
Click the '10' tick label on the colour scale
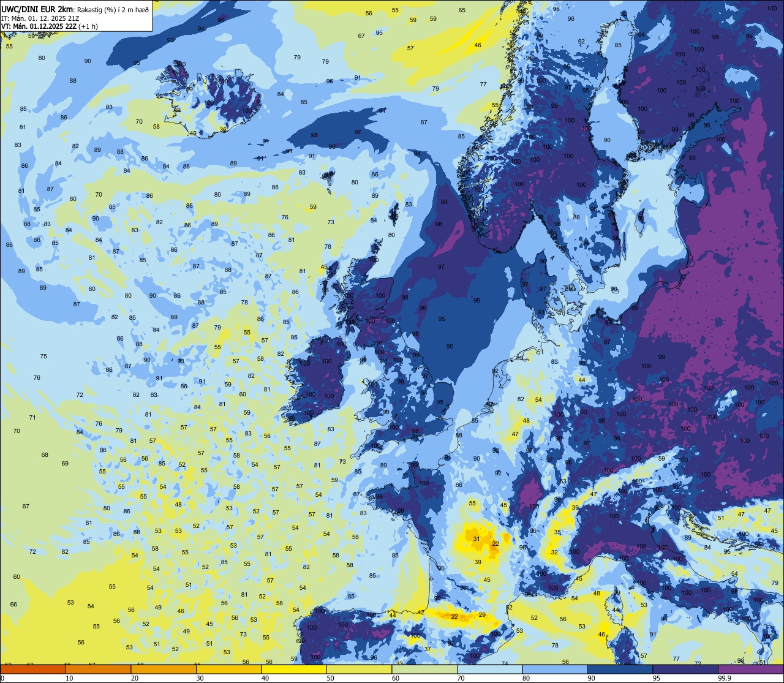point(69,678)
